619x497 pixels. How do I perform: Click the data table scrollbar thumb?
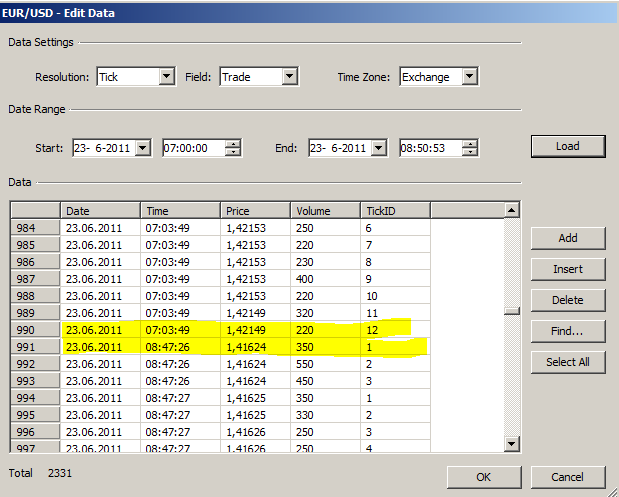(x=512, y=311)
